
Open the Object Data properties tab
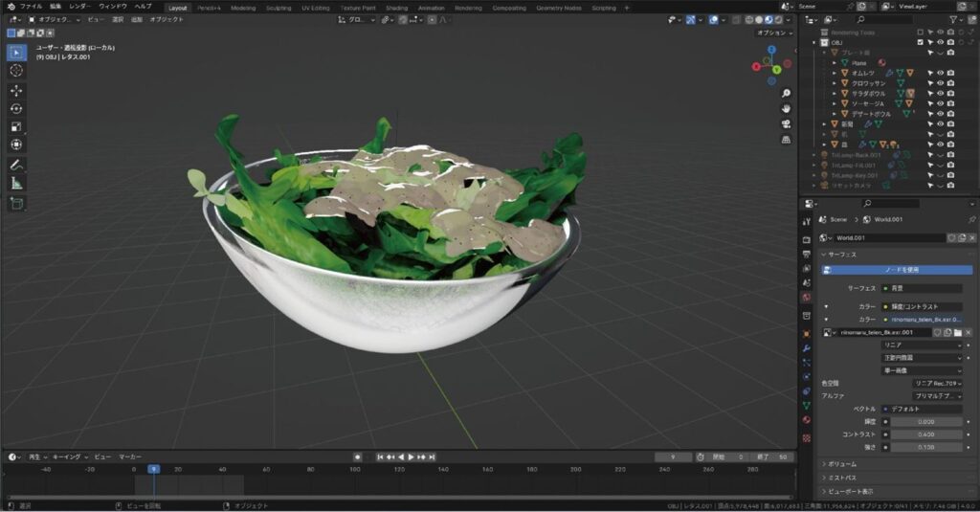tap(806, 406)
